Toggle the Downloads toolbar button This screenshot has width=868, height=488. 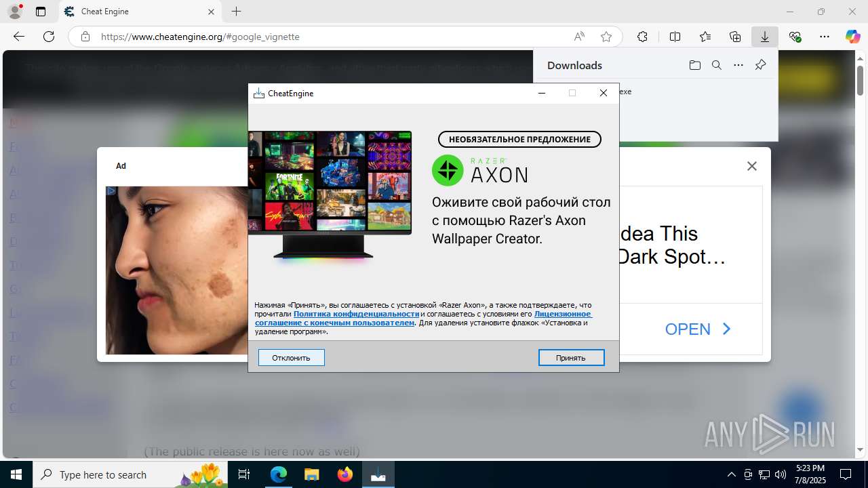[x=765, y=37]
